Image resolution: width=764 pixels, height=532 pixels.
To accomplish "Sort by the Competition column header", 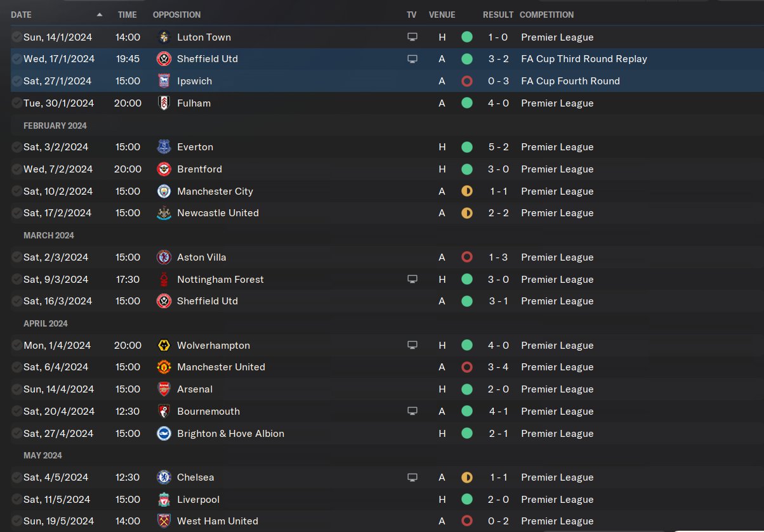I will 546,15.
